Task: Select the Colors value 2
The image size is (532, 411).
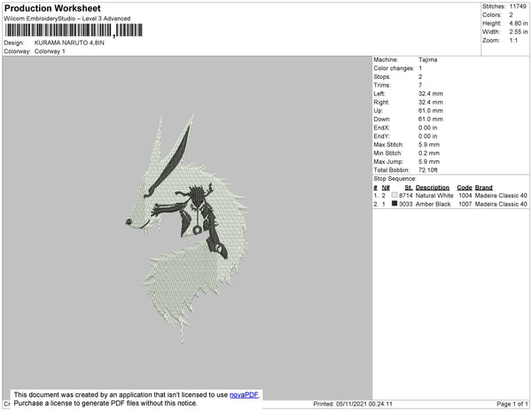Action: [511, 15]
